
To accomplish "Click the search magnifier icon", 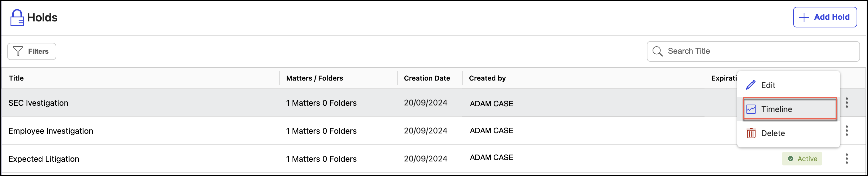I will (657, 51).
